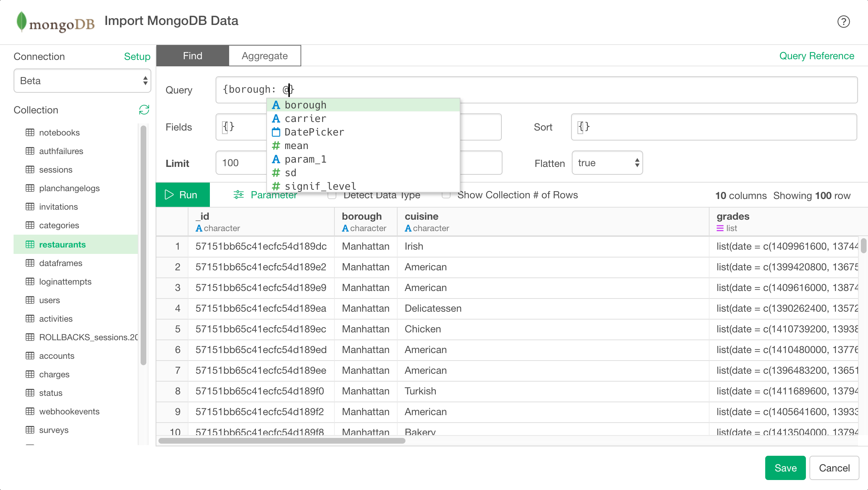This screenshot has width=868, height=490.
Task: Select borough from the autocomplete list
Action: tap(363, 105)
